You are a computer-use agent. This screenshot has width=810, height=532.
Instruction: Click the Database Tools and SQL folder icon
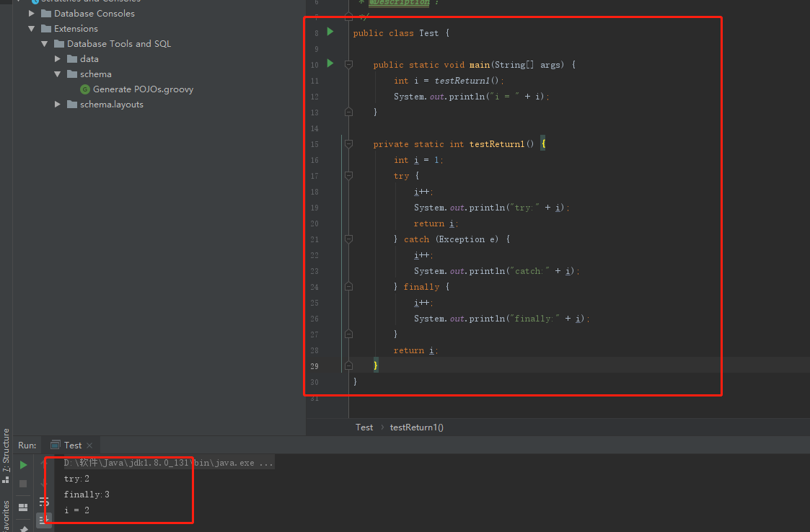(59, 44)
